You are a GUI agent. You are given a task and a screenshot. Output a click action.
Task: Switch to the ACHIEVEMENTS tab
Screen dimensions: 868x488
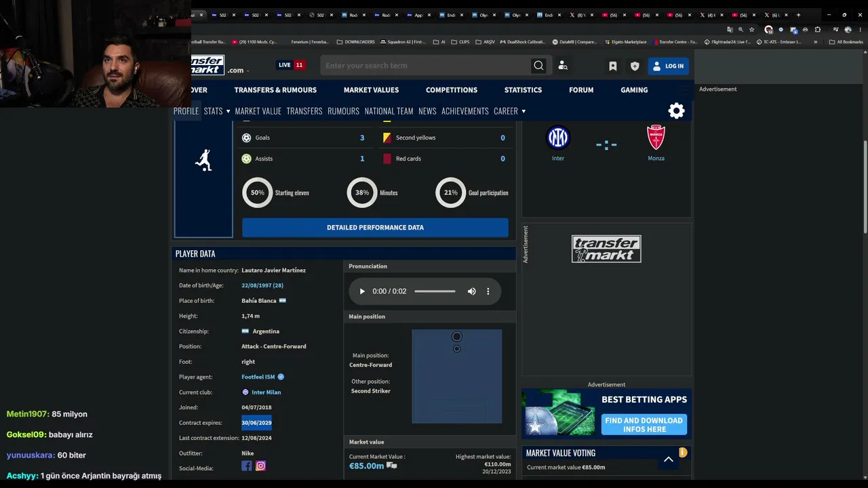pos(465,111)
